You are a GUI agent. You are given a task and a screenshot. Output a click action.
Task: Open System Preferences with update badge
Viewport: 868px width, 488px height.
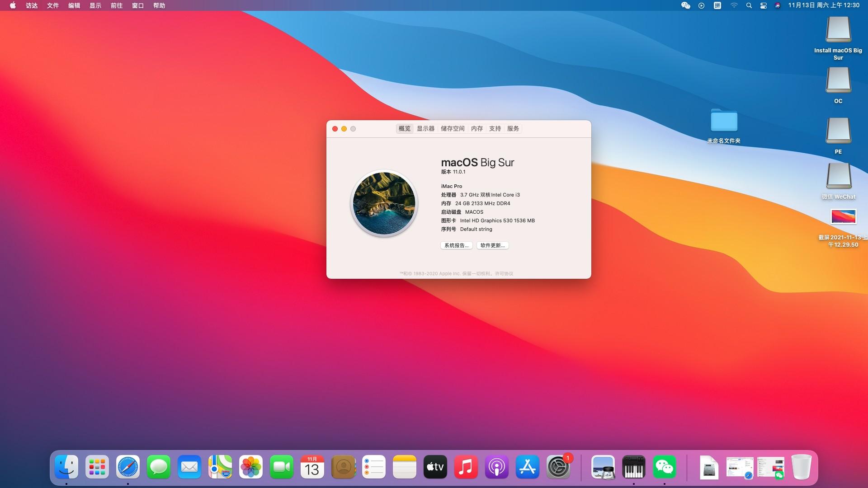[558, 467]
